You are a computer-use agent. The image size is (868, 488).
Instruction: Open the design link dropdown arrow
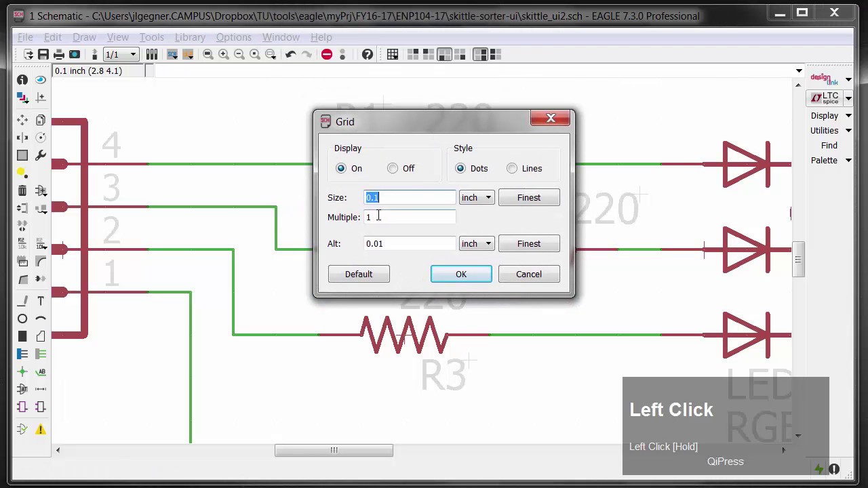click(848, 80)
